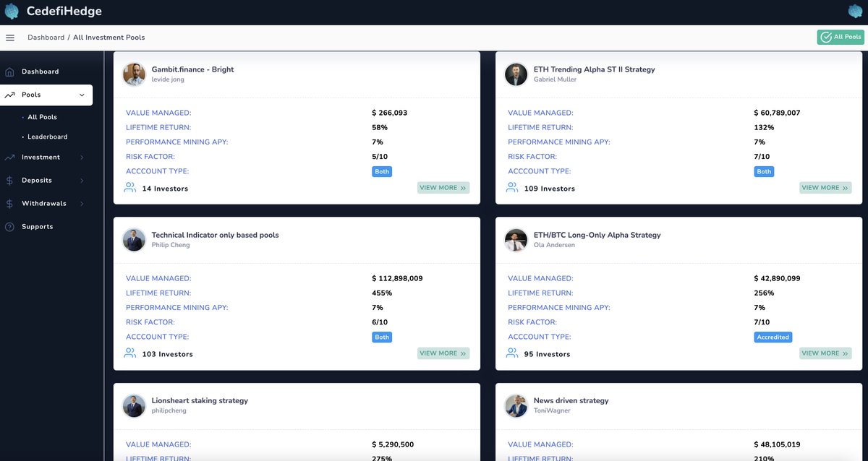Click the 109 Investors label
This screenshot has height=461, width=868.
550,189
